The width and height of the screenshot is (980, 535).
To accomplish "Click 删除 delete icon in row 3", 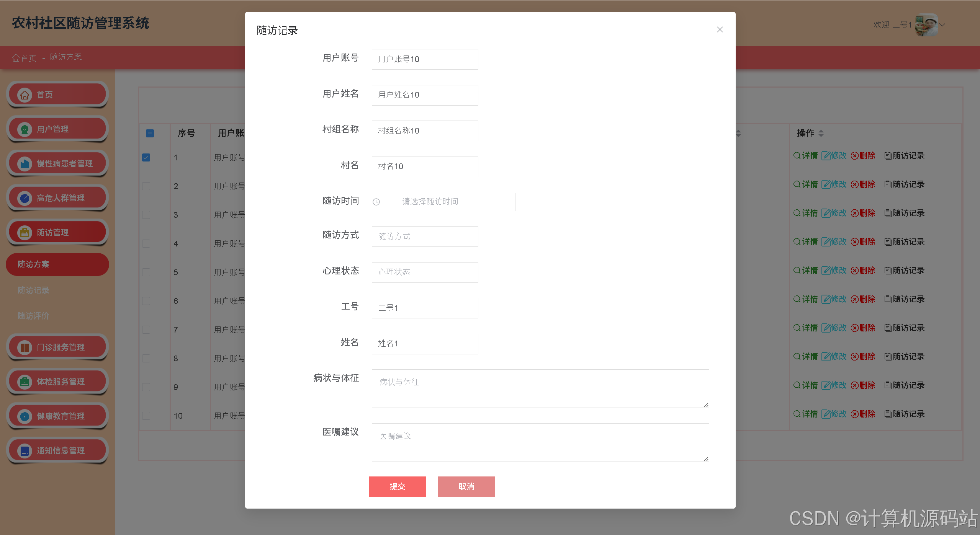I will 854,213.
